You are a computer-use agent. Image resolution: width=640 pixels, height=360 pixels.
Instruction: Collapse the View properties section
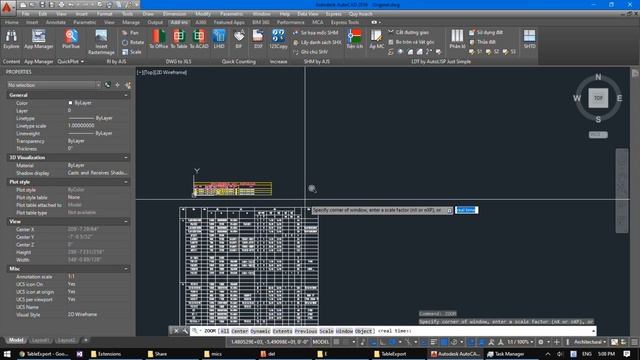click(126, 222)
